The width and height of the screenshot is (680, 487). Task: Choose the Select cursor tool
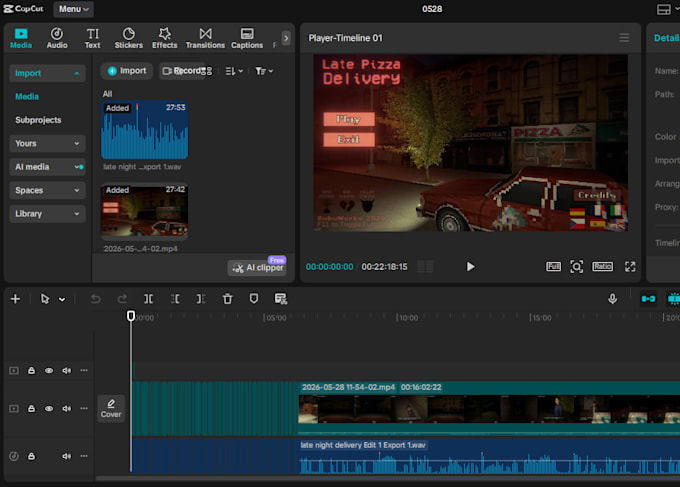[x=45, y=299]
